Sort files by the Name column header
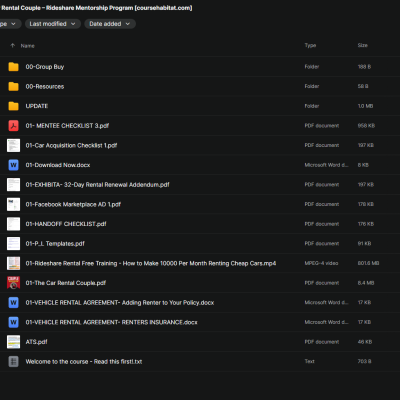The width and height of the screenshot is (400, 400). click(x=28, y=46)
